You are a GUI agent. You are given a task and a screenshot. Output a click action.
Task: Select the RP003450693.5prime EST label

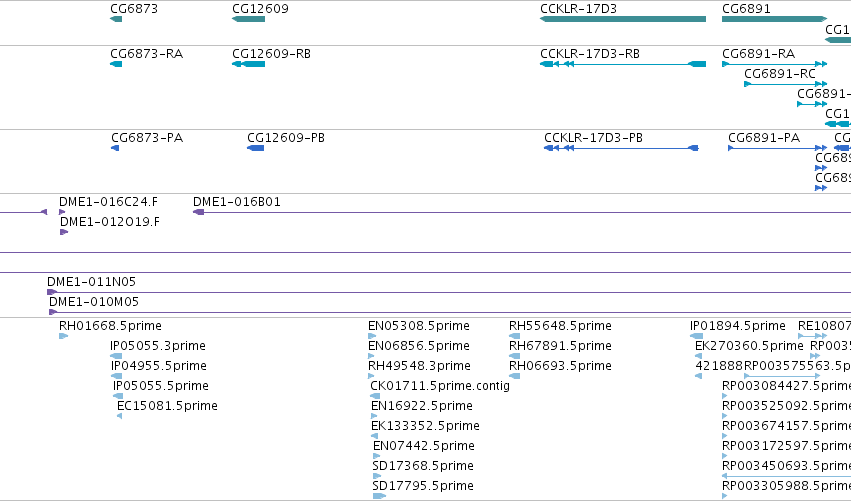pyautogui.click(x=786, y=466)
